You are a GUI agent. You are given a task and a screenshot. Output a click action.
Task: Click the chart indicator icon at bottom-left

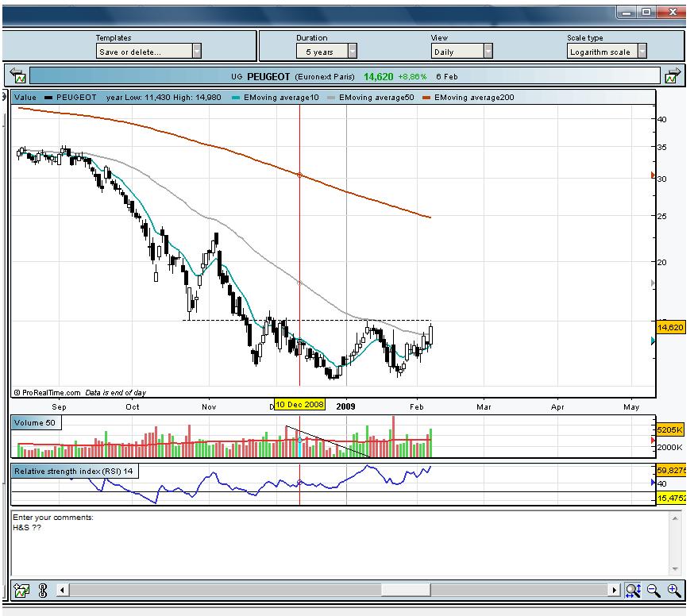[21, 590]
